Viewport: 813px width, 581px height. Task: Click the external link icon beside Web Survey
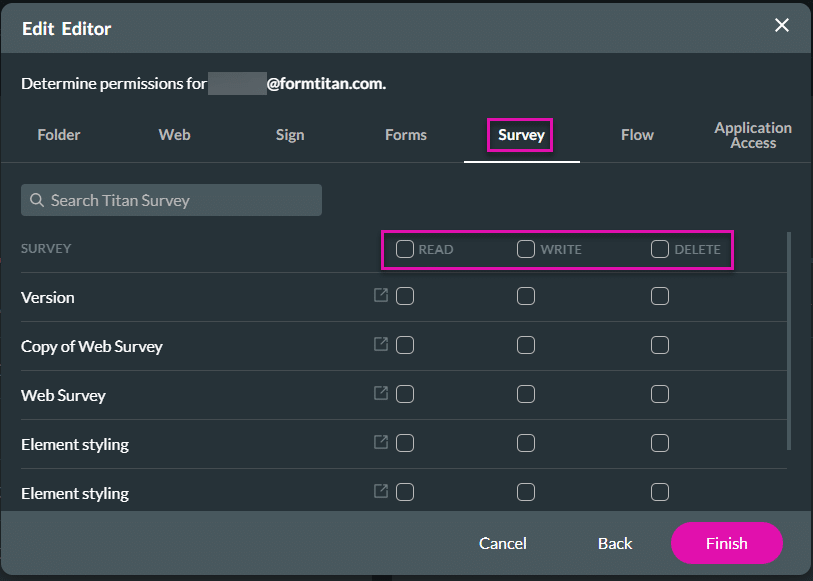380,394
